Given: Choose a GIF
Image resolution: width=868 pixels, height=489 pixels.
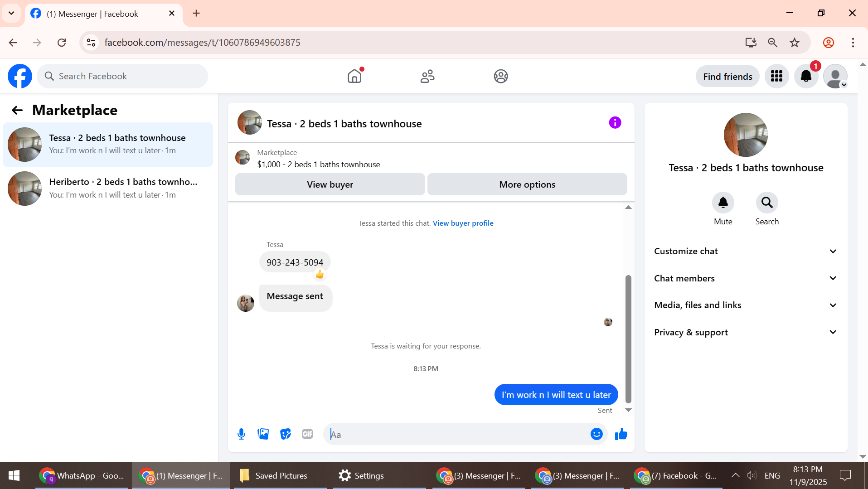Looking at the screenshot, I should [x=308, y=434].
